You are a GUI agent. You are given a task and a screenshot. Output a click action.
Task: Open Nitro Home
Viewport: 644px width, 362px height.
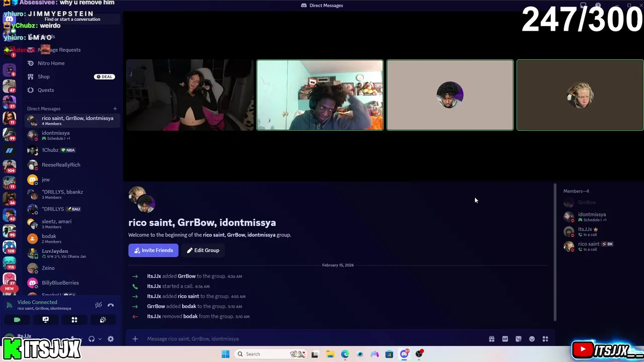72,63
